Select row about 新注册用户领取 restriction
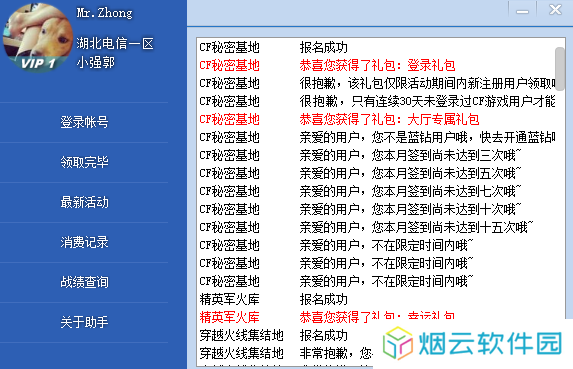 377,83
